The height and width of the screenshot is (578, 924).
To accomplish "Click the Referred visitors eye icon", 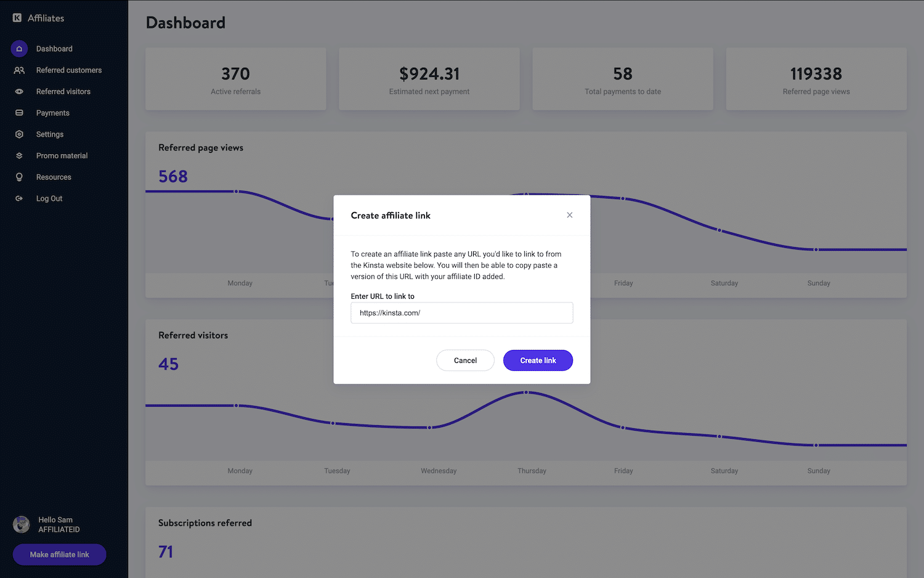I will click(x=19, y=92).
